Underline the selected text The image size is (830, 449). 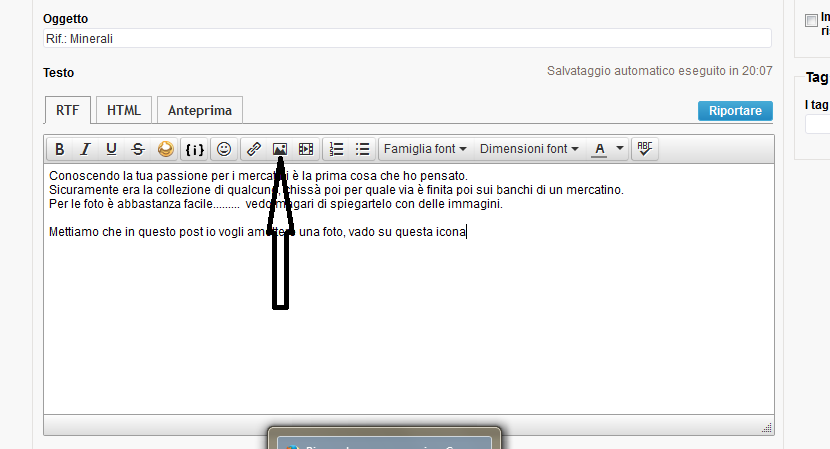111,149
